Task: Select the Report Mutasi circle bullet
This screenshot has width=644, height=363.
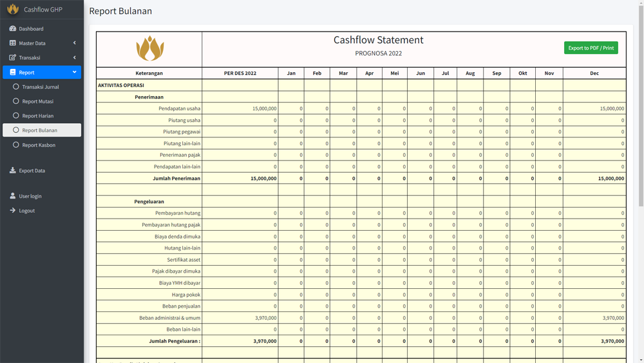Action: click(x=16, y=101)
